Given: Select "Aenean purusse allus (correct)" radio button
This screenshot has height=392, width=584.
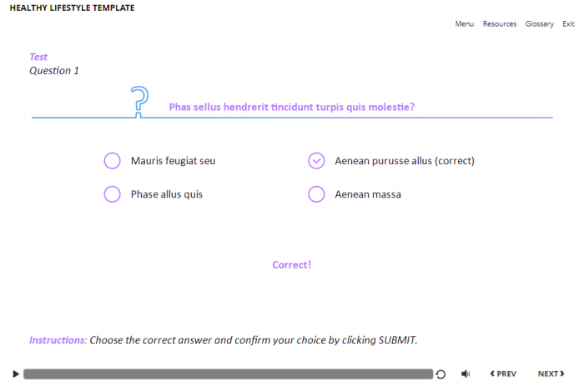Looking at the screenshot, I should click(316, 161).
